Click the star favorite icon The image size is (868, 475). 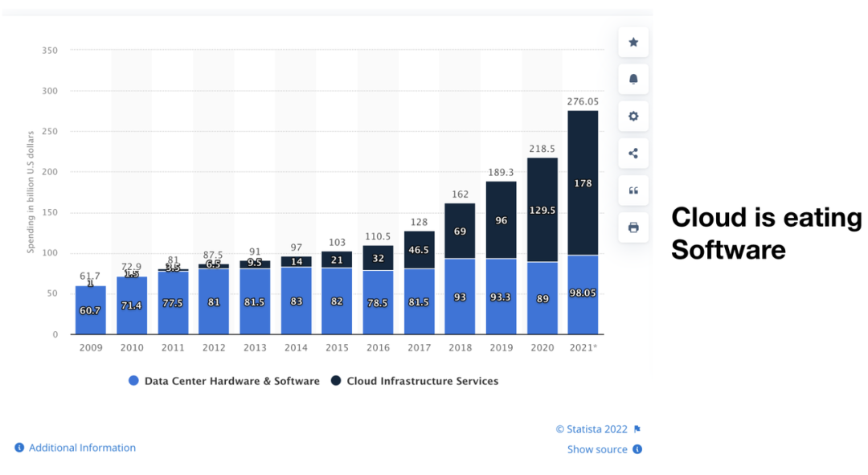point(633,42)
